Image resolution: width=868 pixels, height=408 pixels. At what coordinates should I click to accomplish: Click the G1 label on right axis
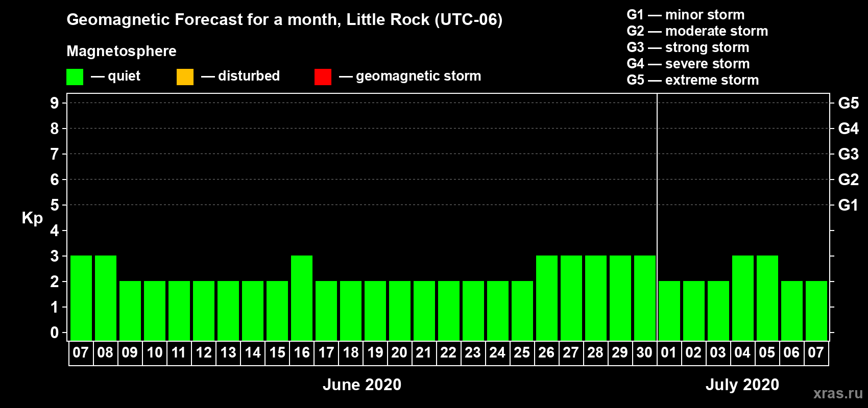tap(849, 205)
